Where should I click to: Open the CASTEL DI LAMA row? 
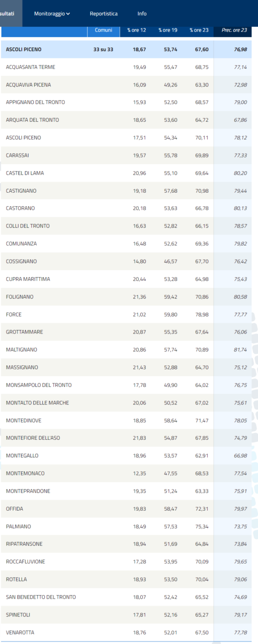[x=126, y=173]
